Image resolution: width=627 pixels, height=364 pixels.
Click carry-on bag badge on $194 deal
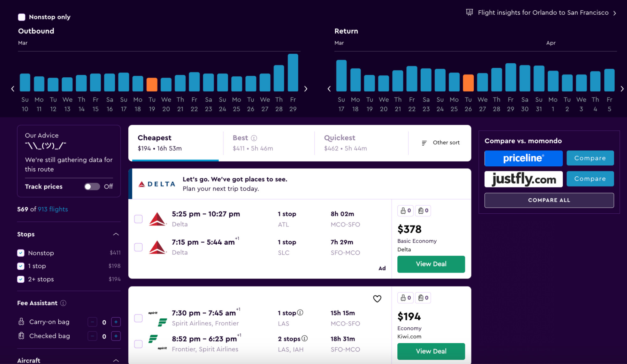405,298
